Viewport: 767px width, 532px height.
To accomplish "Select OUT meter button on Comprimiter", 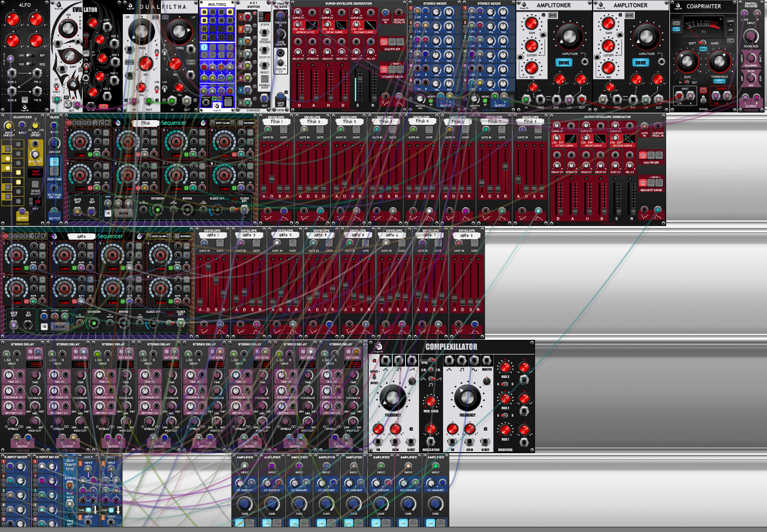I will pyautogui.click(x=676, y=29).
